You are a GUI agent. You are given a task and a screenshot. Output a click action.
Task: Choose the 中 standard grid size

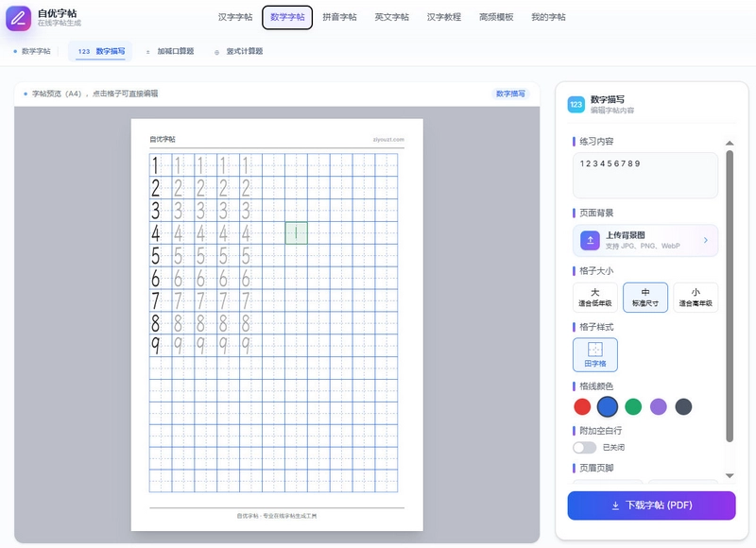pos(645,298)
